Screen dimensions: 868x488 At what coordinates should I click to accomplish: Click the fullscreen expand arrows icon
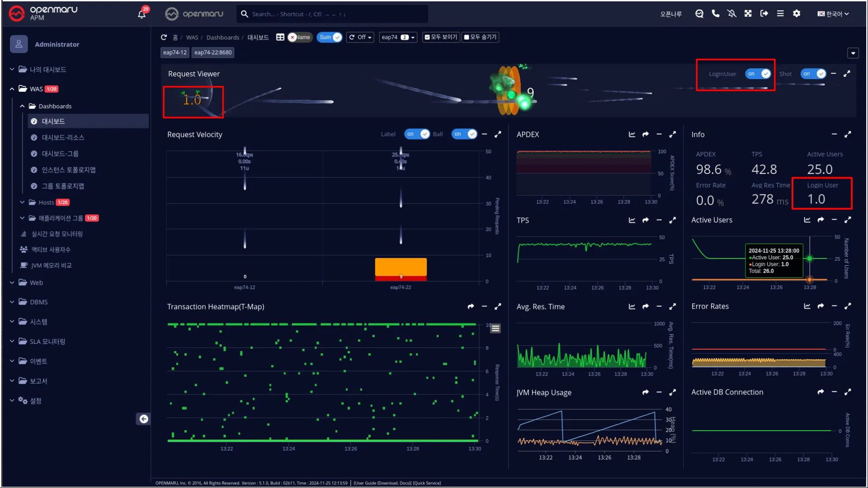tap(748, 14)
